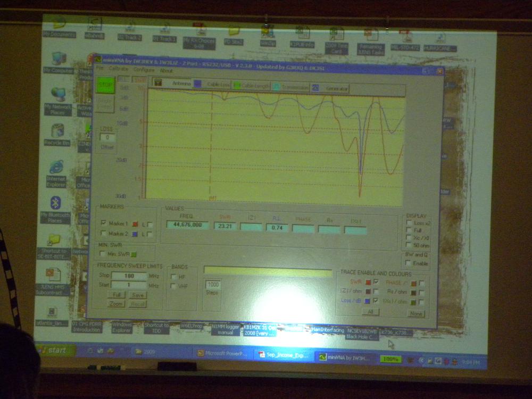Close the miniVNA window
This screenshot has width=532, height=399.
click(x=440, y=71)
